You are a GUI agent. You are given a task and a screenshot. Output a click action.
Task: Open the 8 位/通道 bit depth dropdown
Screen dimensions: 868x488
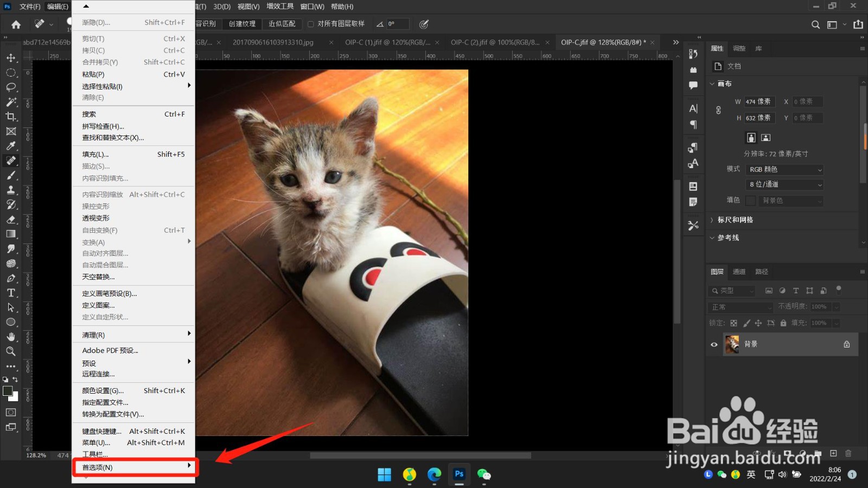785,184
